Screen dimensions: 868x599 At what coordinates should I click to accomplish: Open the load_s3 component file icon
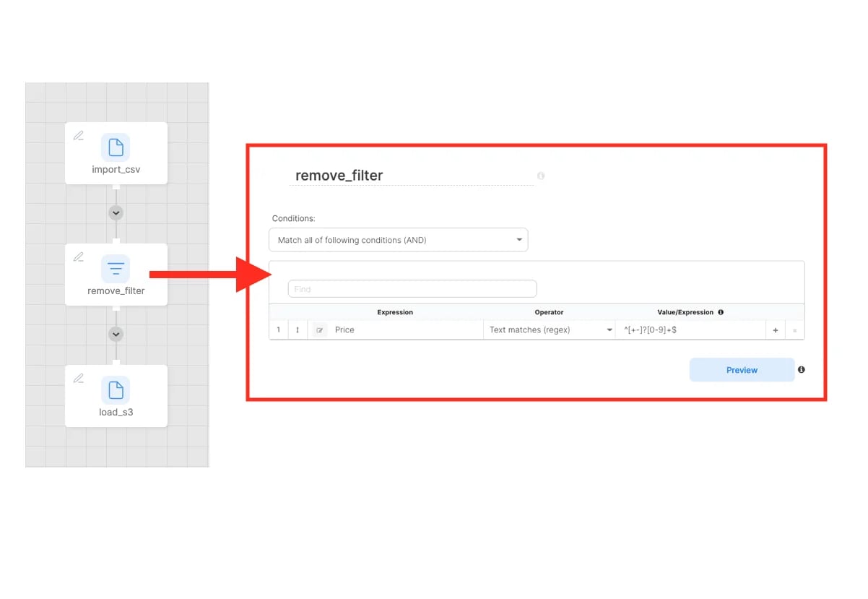pos(116,390)
